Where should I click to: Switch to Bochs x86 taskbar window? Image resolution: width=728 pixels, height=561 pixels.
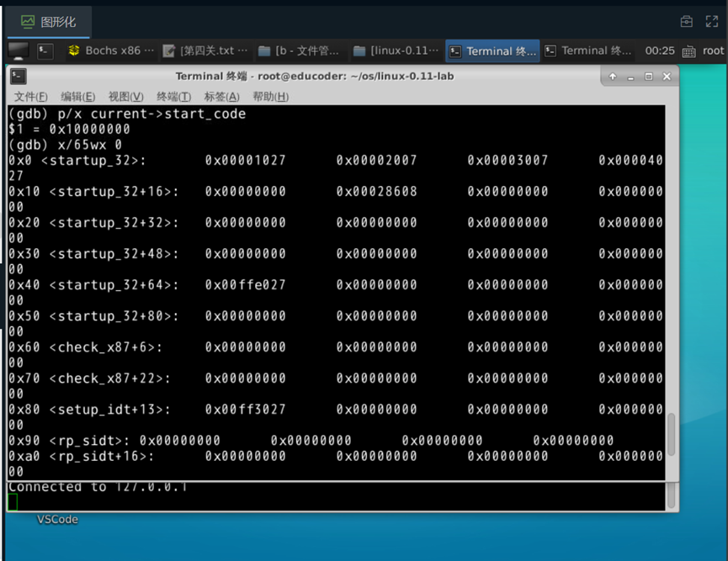coord(111,50)
